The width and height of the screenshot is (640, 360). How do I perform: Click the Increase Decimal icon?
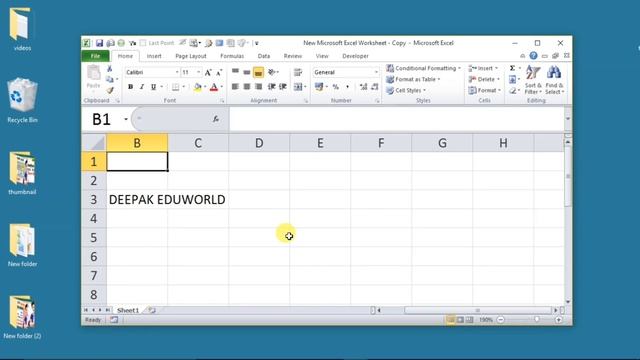[x=363, y=87]
